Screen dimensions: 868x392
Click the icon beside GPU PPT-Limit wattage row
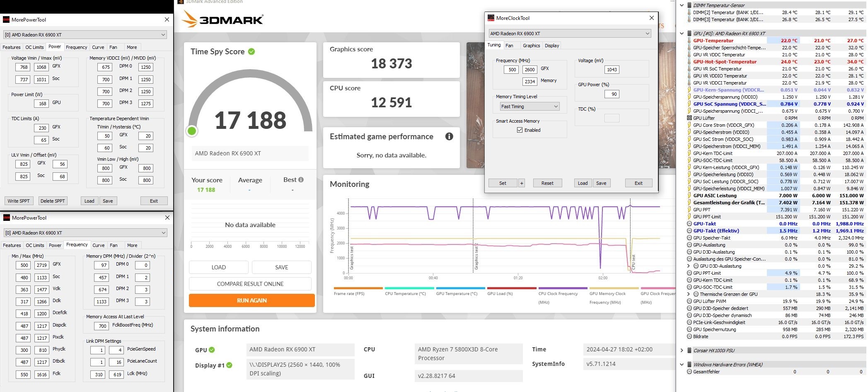click(x=689, y=217)
